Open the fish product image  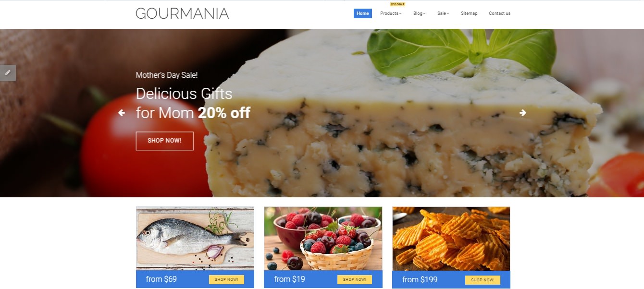click(195, 238)
